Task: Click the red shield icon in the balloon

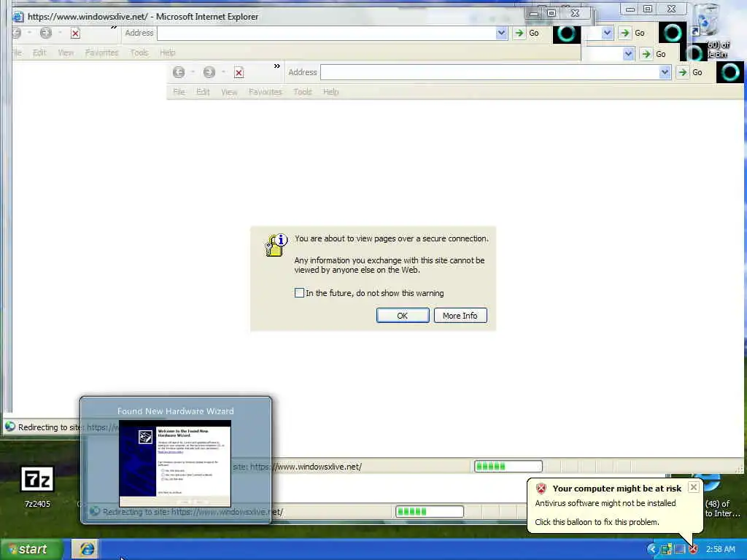Action: click(541, 488)
